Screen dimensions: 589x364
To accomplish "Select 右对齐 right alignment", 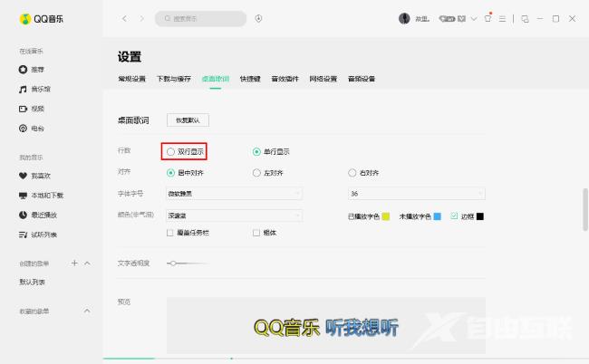I will pyautogui.click(x=363, y=173).
